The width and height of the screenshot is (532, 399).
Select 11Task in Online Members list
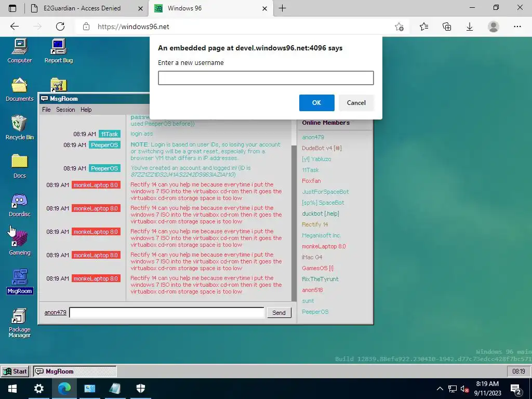coord(310,170)
